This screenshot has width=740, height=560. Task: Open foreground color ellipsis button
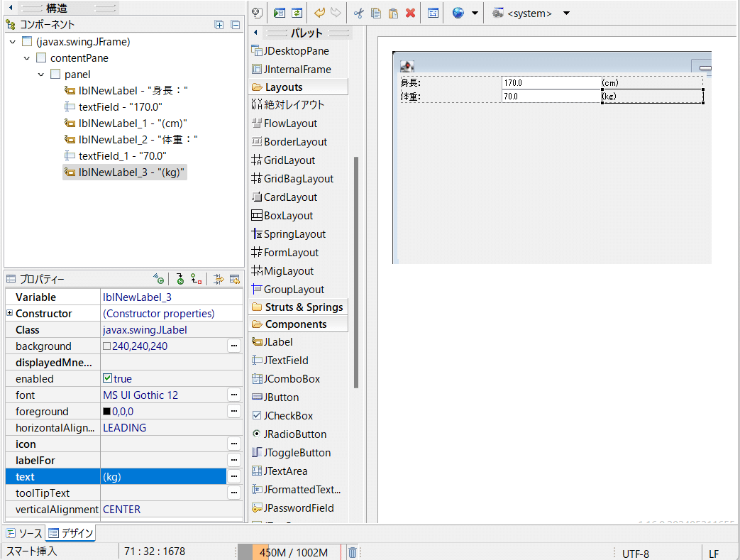[234, 411]
